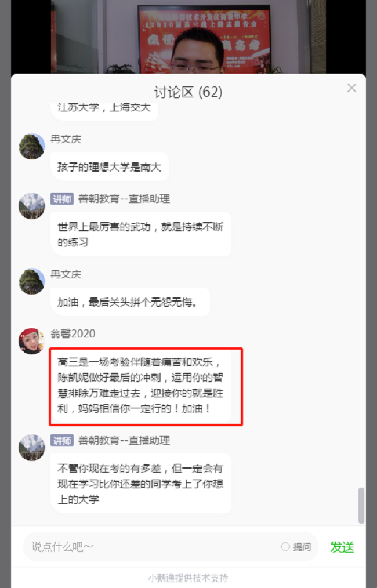
Task: Click the 世界上最厉害的武功 message bubble
Action: tap(141, 234)
